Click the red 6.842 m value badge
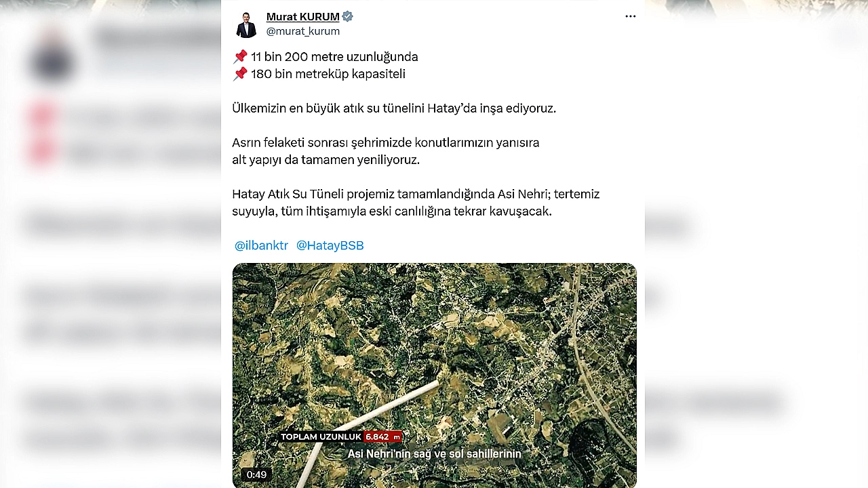The width and height of the screenshot is (868, 488). [x=383, y=437]
